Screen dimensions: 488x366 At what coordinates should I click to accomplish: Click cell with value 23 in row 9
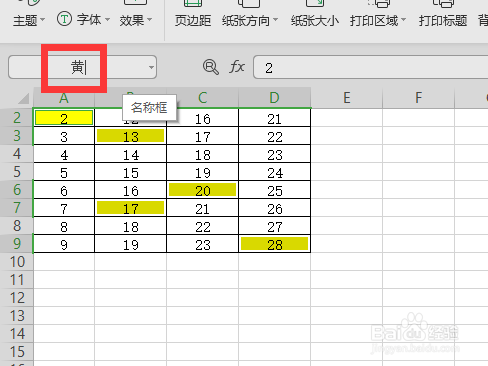pyautogui.click(x=202, y=244)
